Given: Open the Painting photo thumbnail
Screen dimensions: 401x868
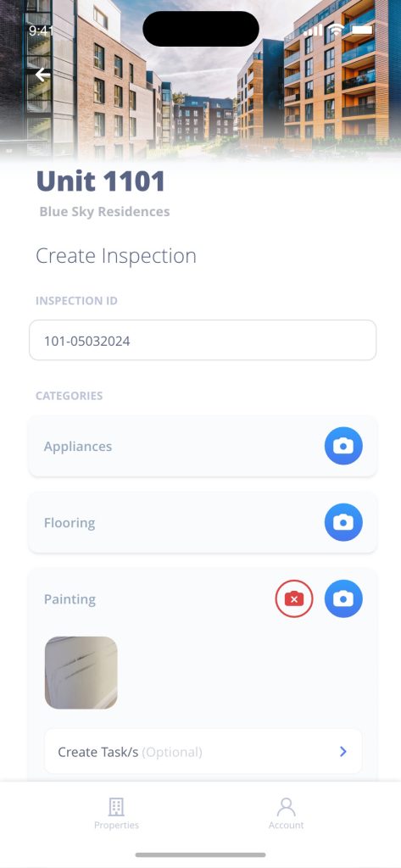Looking at the screenshot, I should pos(81,672).
